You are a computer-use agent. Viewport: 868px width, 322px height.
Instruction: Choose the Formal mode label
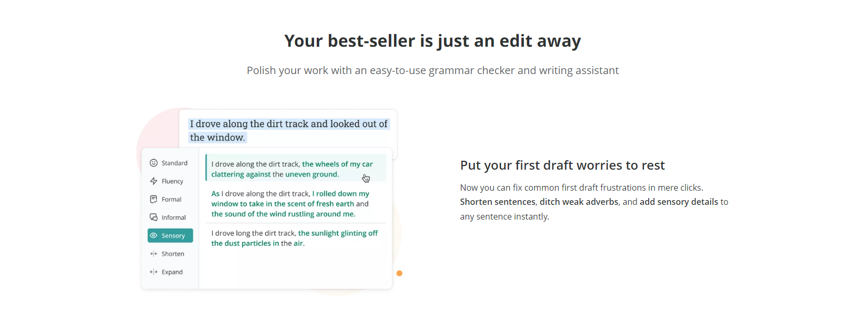(x=171, y=200)
